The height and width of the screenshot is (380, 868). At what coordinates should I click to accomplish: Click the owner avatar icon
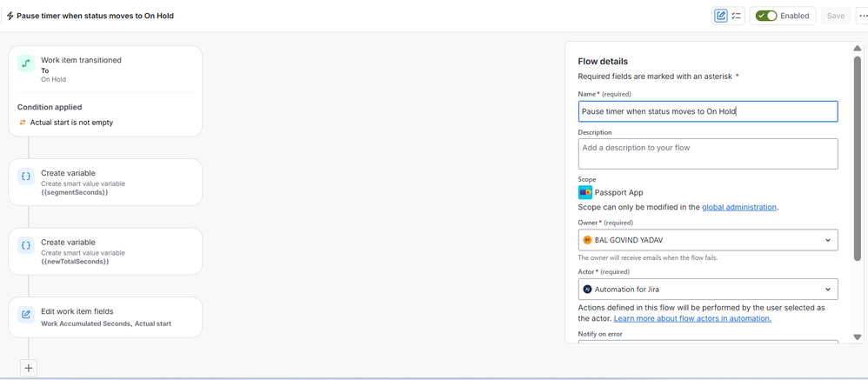[587, 240]
